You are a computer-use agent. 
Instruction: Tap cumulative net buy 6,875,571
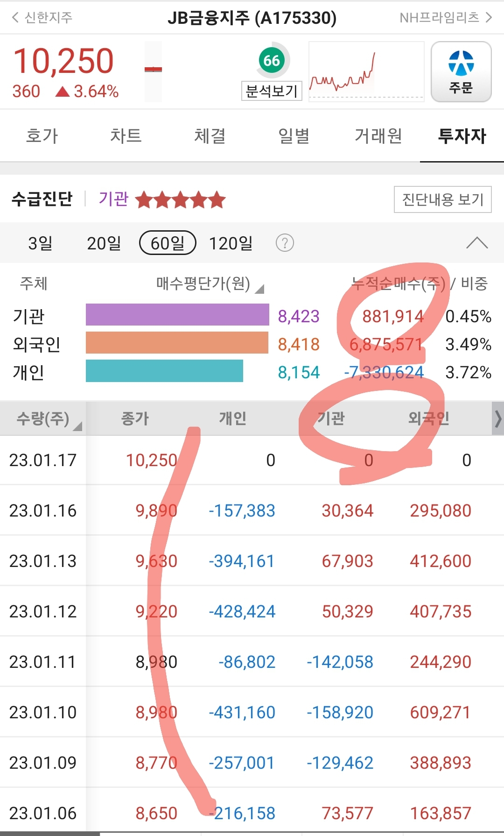pyautogui.click(x=386, y=344)
